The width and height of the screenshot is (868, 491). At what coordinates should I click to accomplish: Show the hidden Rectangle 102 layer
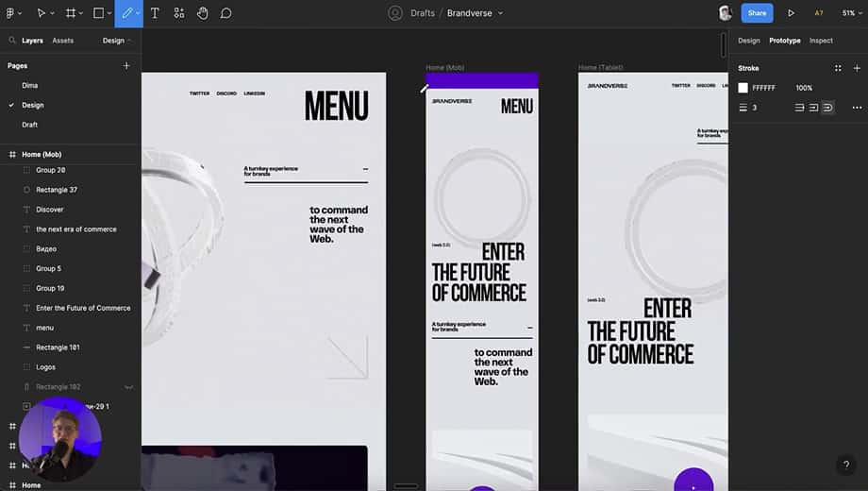(x=128, y=387)
